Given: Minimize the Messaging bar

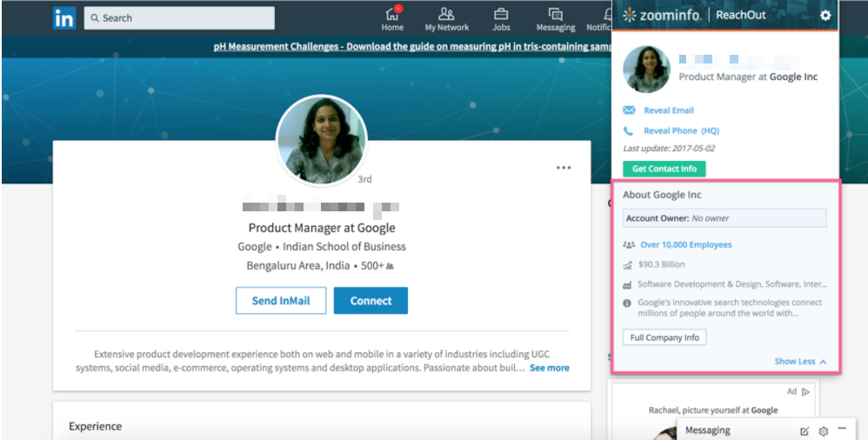Looking at the screenshot, I should [x=842, y=429].
